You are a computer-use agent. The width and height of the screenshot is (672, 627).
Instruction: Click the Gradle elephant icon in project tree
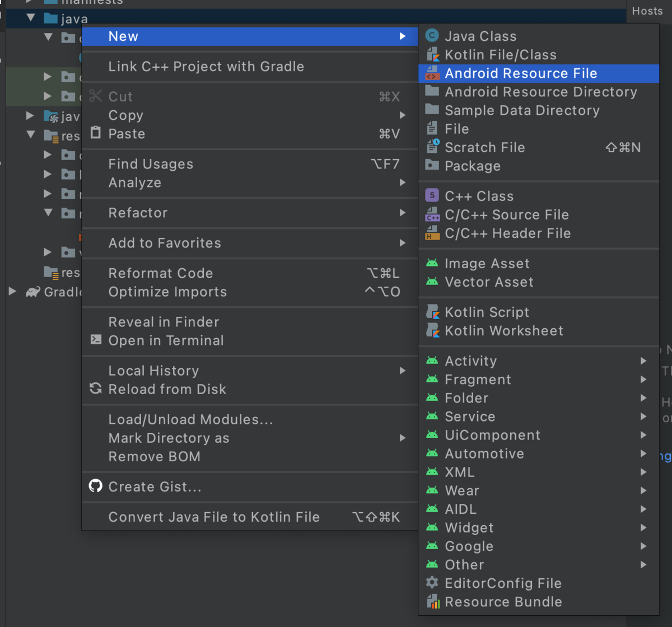coord(33,292)
